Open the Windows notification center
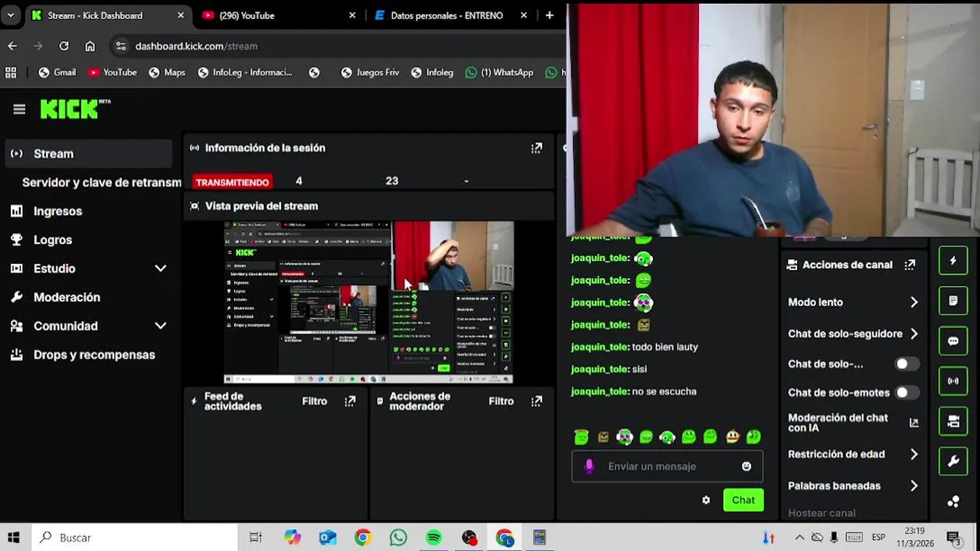Image resolution: width=980 pixels, height=551 pixels. pyautogui.click(x=954, y=538)
